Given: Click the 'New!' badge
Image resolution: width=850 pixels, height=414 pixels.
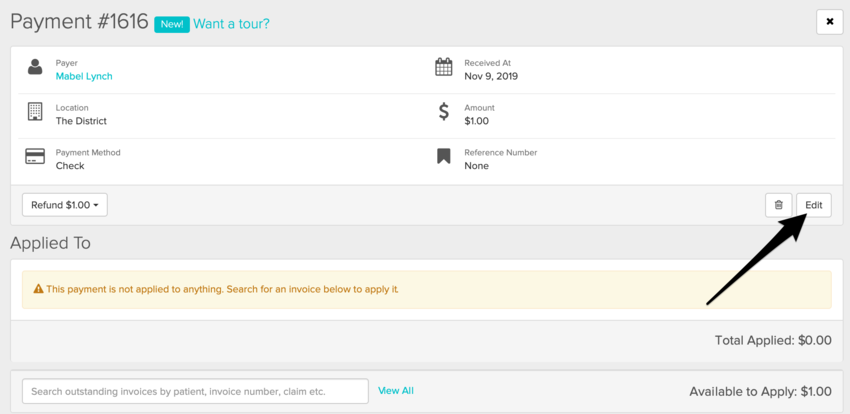Looking at the screenshot, I should (171, 23).
